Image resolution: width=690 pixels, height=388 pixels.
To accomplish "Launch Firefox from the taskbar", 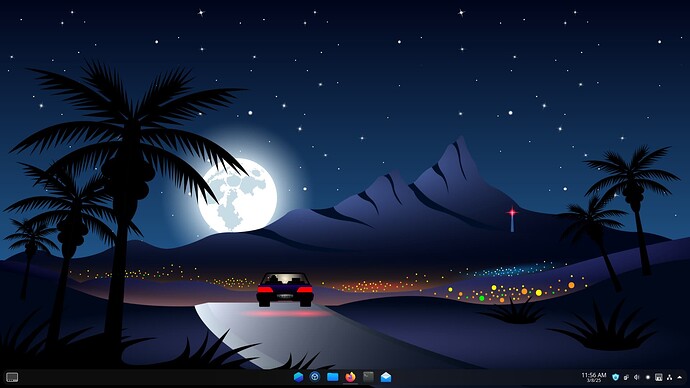I will pyautogui.click(x=350, y=377).
